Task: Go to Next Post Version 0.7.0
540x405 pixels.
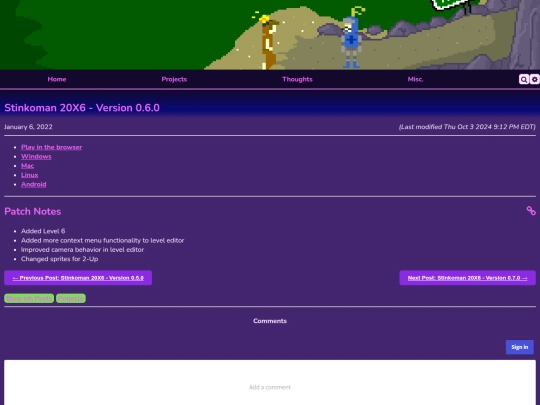Action: tap(467, 278)
